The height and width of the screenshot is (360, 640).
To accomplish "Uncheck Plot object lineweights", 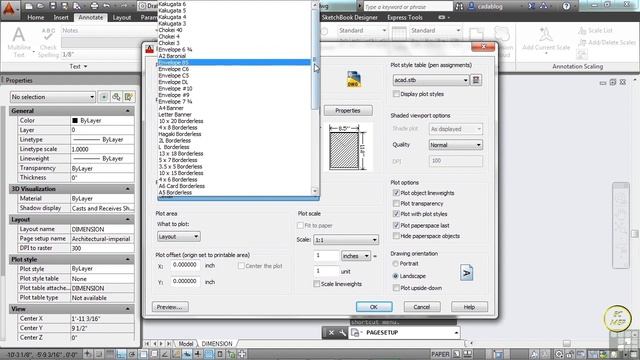I will tap(396, 193).
